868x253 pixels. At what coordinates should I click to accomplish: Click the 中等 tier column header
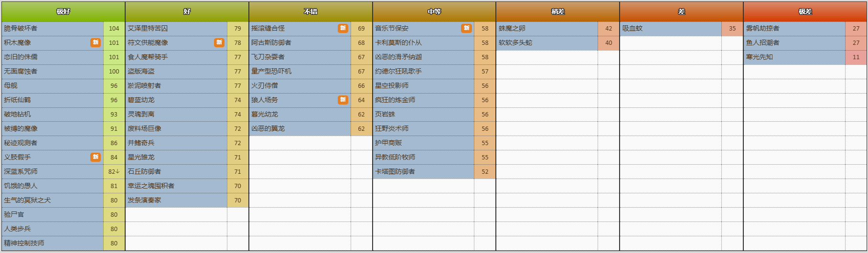tap(434, 11)
